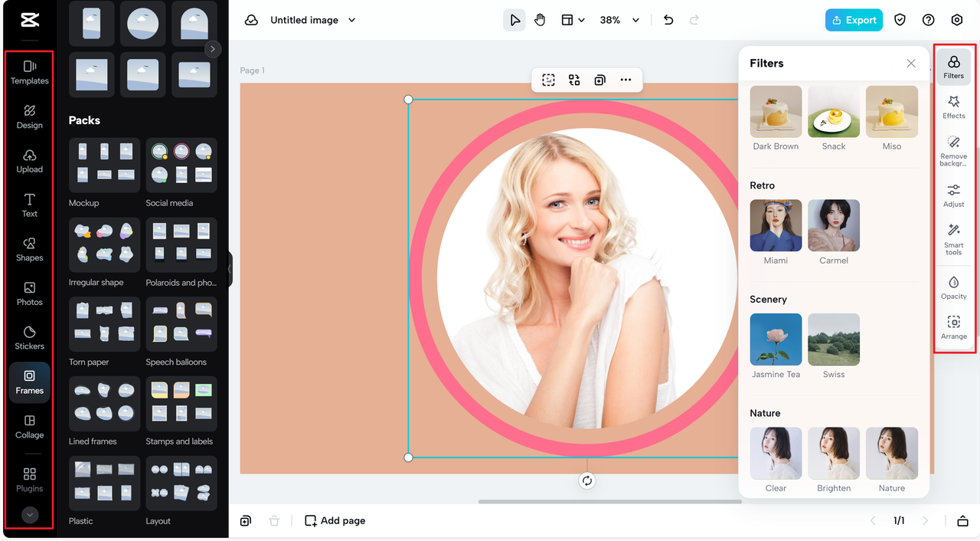This screenshot has height=541, width=980.
Task: Open the Text sidebar tab
Action: click(x=29, y=205)
